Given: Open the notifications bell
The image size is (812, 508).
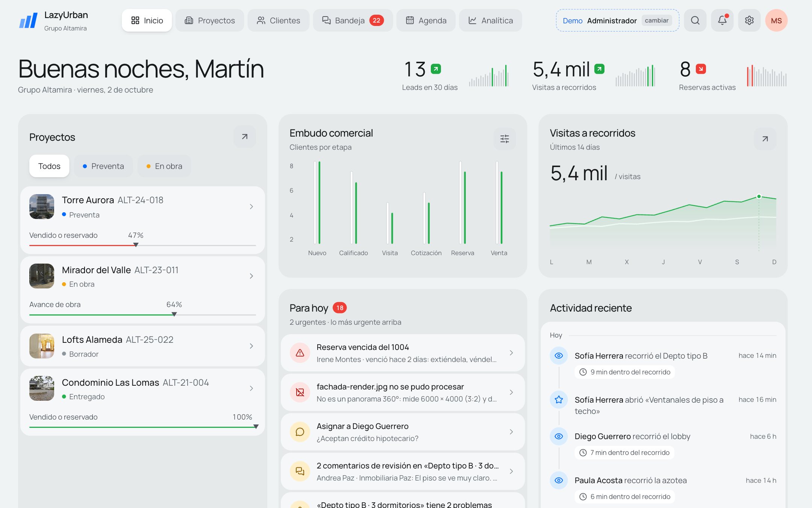Looking at the screenshot, I should tap(722, 20).
